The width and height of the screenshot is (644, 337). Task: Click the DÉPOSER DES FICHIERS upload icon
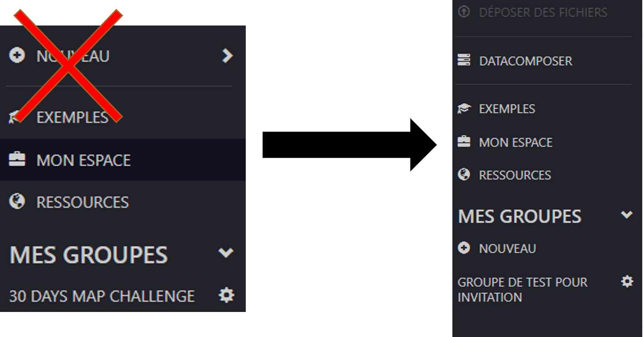point(464,12)
